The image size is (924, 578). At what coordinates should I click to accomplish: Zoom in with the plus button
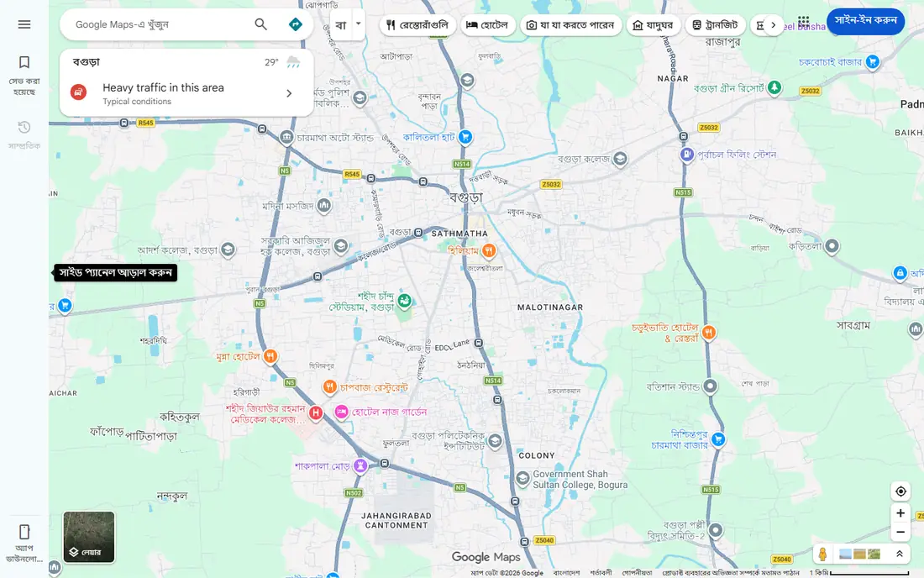click(900, 513)
